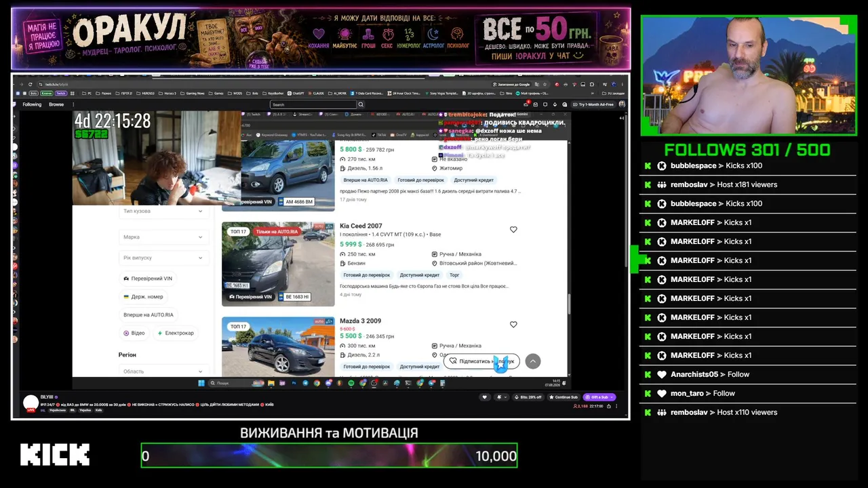Open the Twitch Following tab

32,104
